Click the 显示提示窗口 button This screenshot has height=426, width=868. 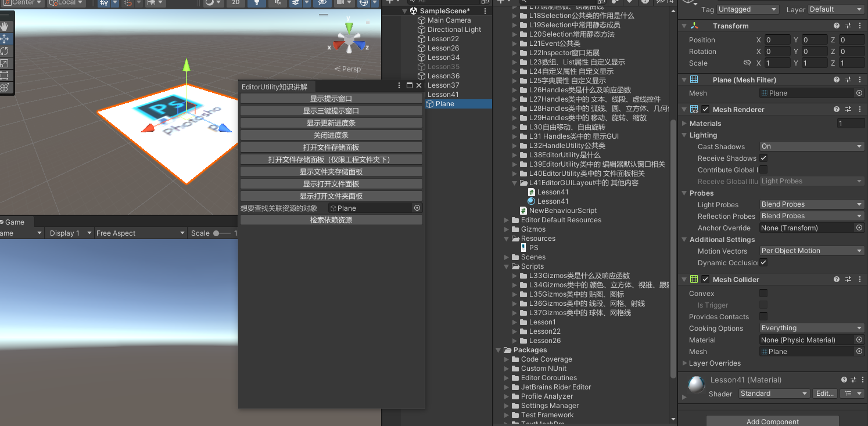click(331, 99)
